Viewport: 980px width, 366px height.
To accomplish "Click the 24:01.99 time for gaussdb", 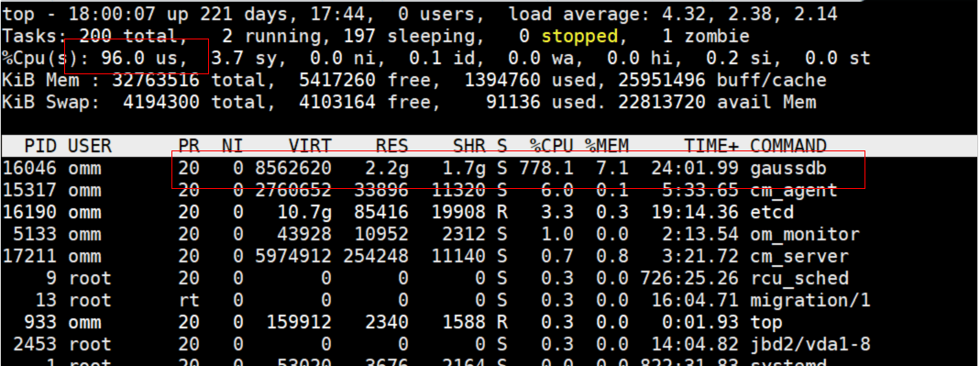I will click(694, 168).
